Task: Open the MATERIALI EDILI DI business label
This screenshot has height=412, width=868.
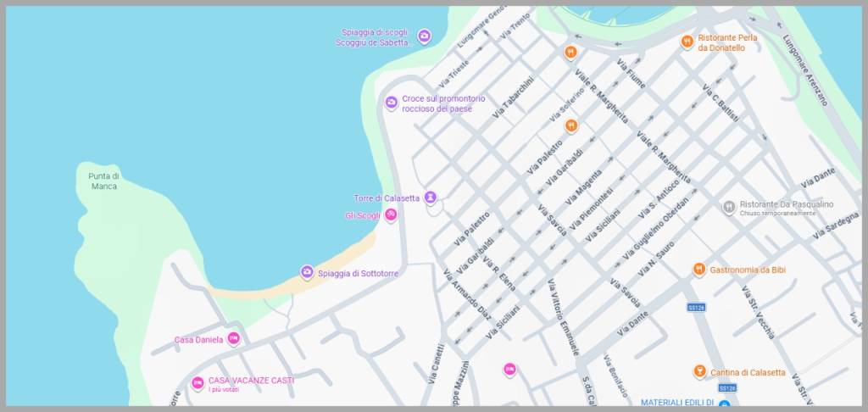Action: click(x=678, y=402)
